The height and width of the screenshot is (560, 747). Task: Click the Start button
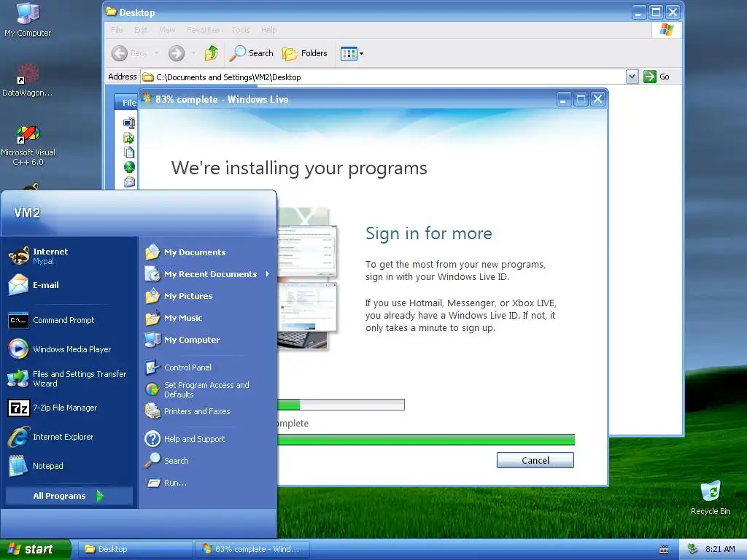click(35, 549)
